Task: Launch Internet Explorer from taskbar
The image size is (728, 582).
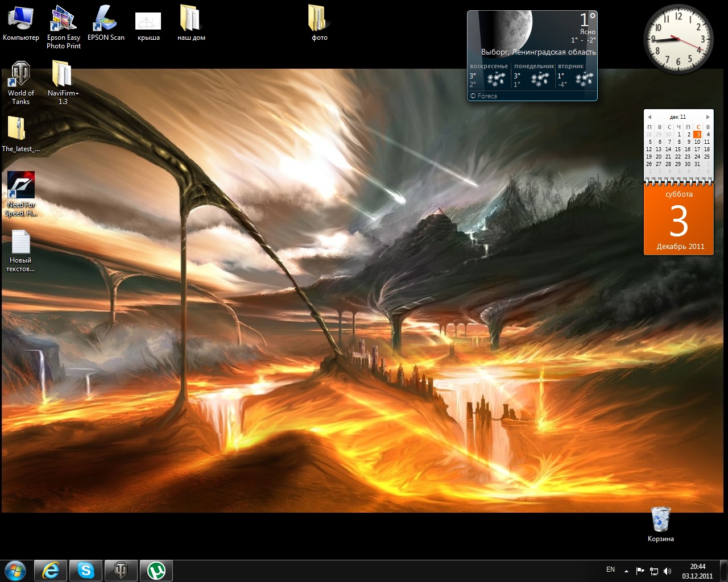Action: pyautogui.click(x=51, y=570)
